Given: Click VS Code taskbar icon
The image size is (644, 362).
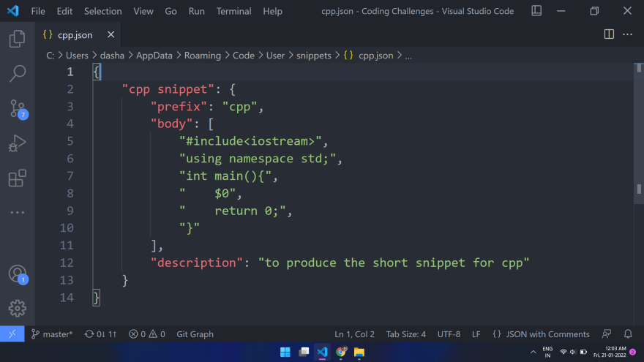Looking at the screenshot, I should coord(323,352).
